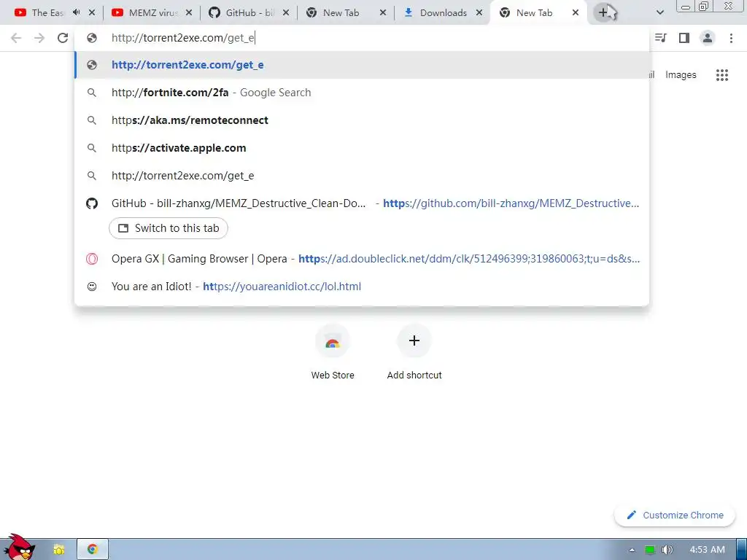This screenshot has width=747, height=560.
Task: Open the You are an Idiot! suggestion
Action: [362, 286]
